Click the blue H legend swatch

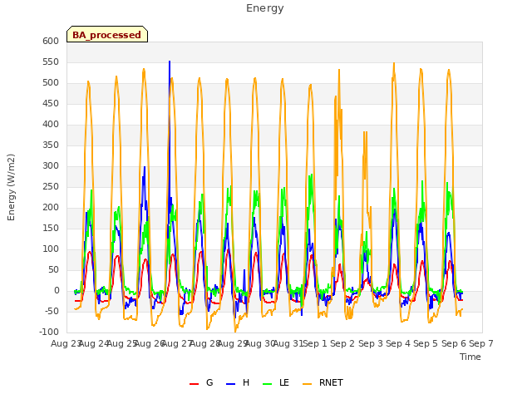pyautogui.click(x=230, y=384)
